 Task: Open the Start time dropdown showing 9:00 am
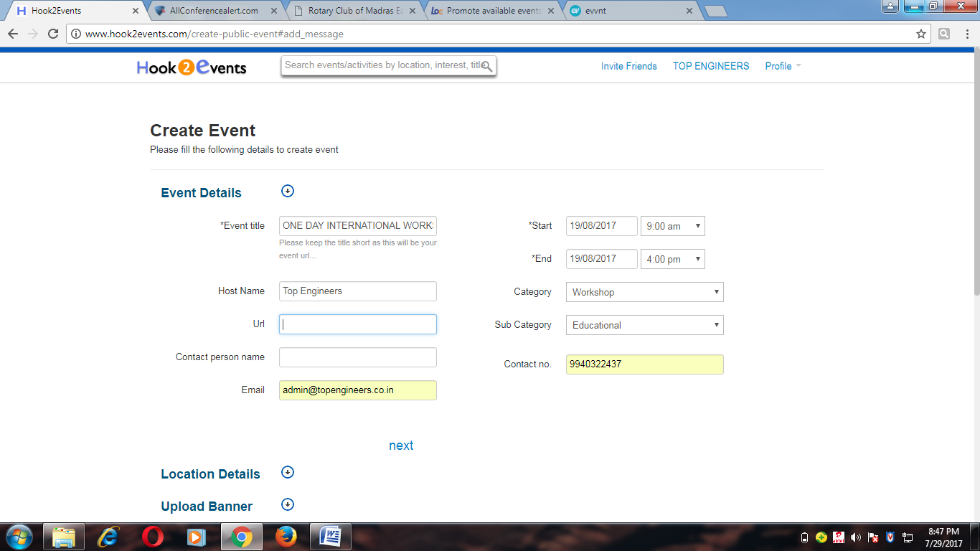point(672,226)
